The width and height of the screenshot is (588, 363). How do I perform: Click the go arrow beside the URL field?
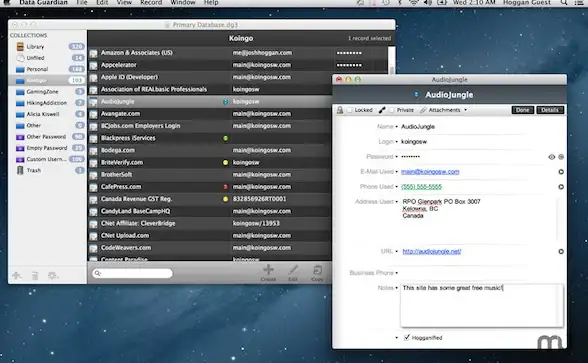coord(561,252)
